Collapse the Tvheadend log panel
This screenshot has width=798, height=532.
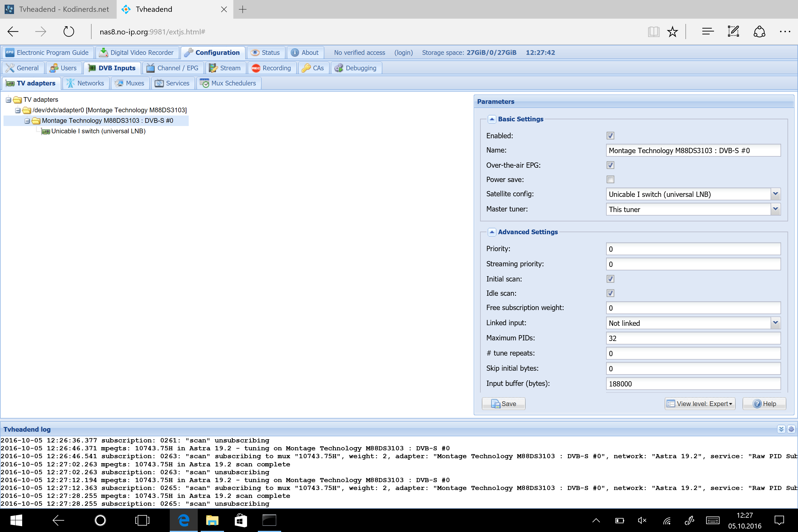pos(781,429)
